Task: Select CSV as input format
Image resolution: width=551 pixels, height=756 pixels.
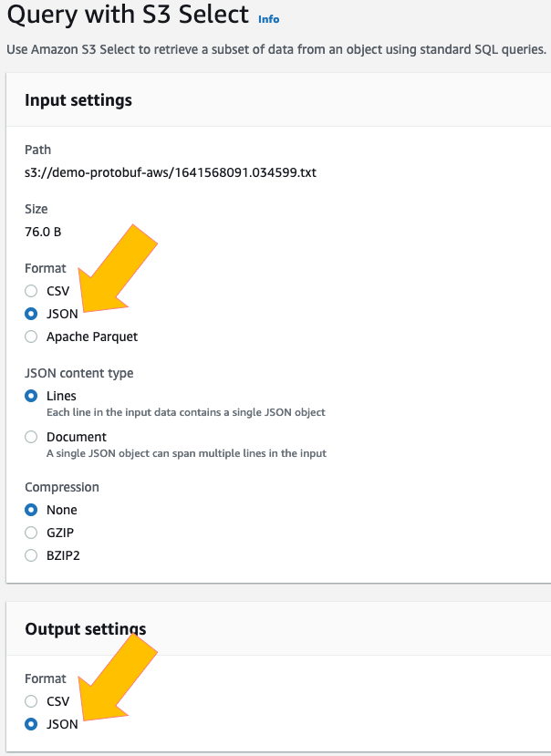Action: (31, 291)
